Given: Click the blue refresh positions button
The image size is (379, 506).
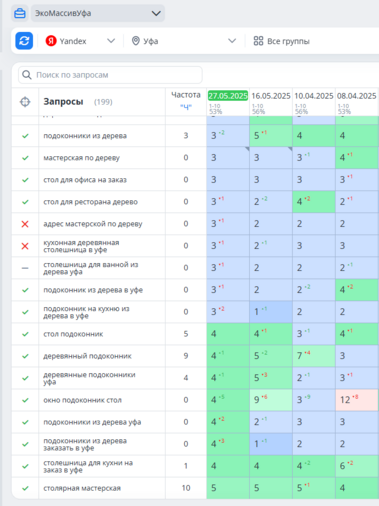Looking at the screenshot, I should [24, 41].
